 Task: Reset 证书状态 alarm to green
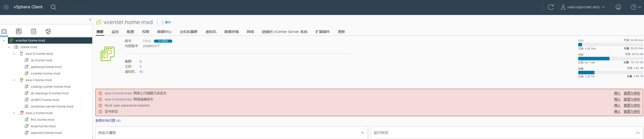(632, 111)
